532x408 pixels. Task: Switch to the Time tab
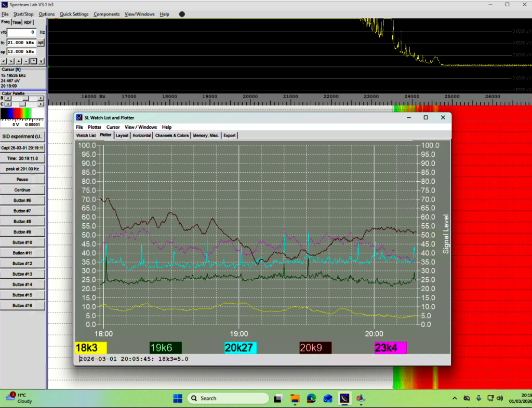(17, 22)
